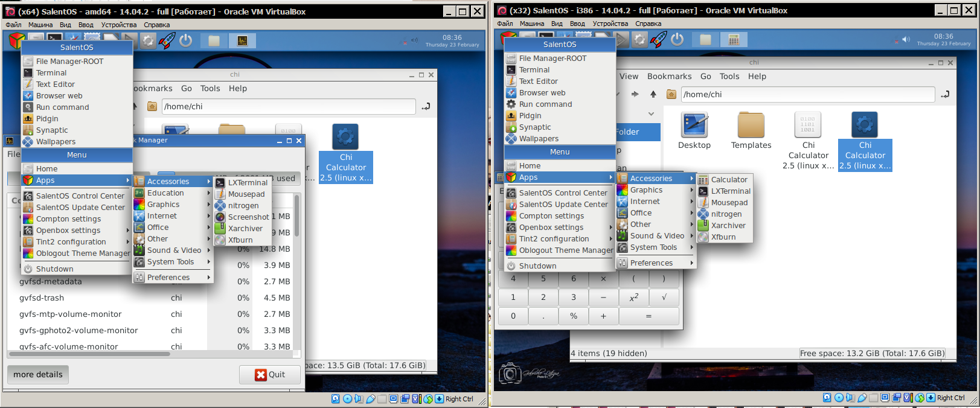980x408 pixels.
Task: Expand Graphics submenu in x32 Apps menu
Action: [656, 190]
